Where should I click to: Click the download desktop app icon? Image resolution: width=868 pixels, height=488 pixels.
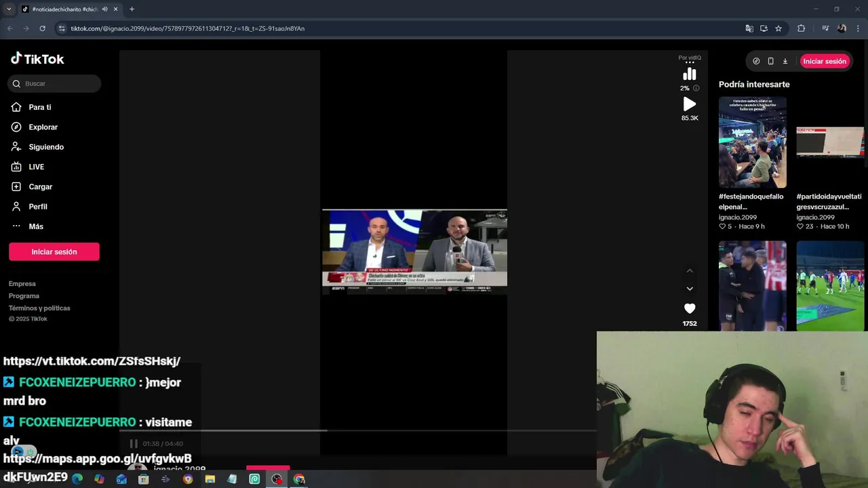point(785,61)
